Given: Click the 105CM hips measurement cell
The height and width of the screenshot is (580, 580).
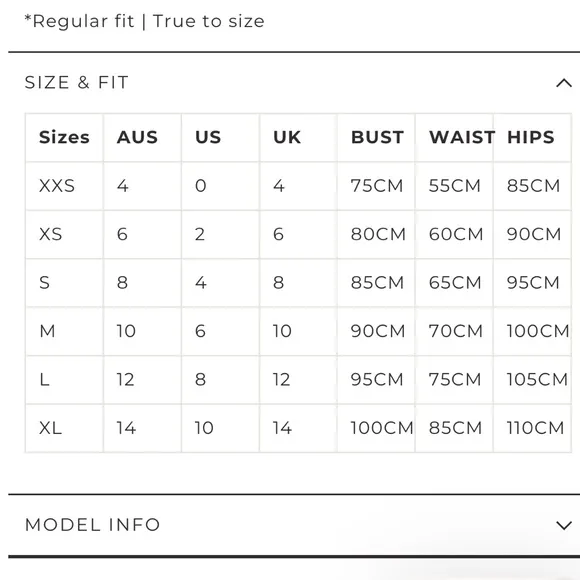Looking at the screenshot, I should coord(537,380).
